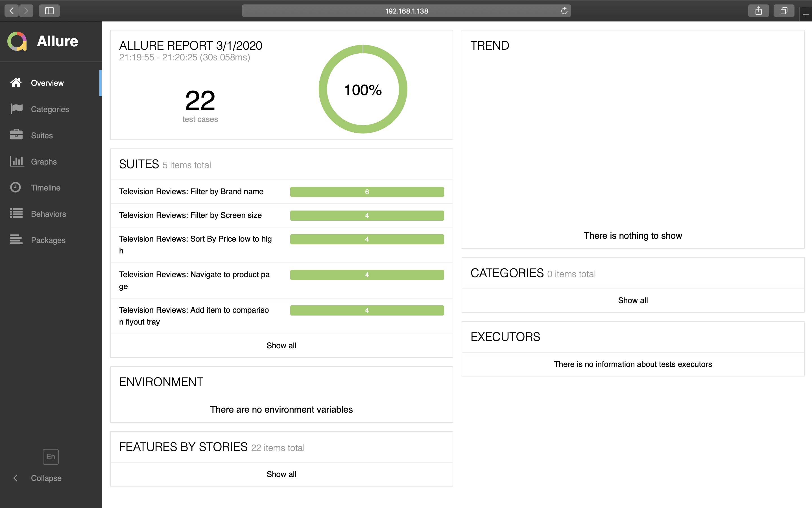This screenshot has height=508, width=812.
Task: Toggle the browser sidebar button
Action: coord(49,11)
